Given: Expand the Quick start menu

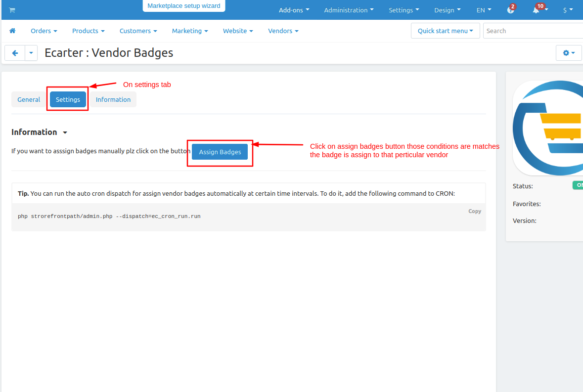Looking at the screenshot, I should tap(446, 31).
